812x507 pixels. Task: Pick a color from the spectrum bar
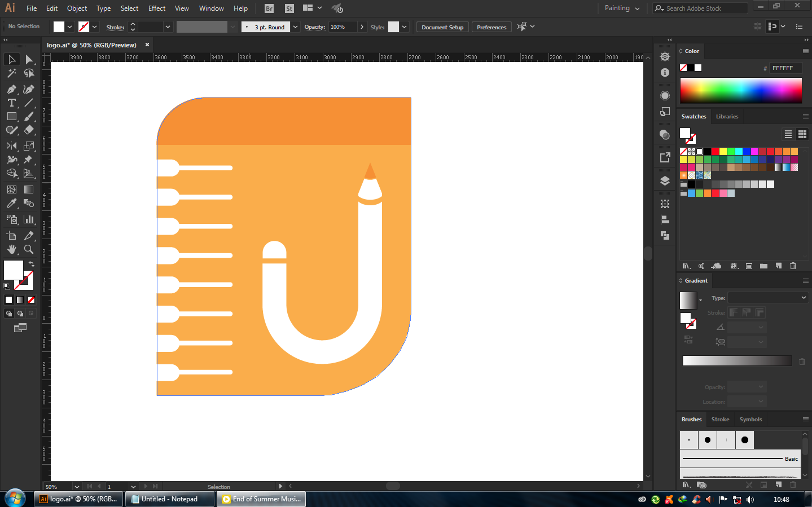(x=741, y=90)
